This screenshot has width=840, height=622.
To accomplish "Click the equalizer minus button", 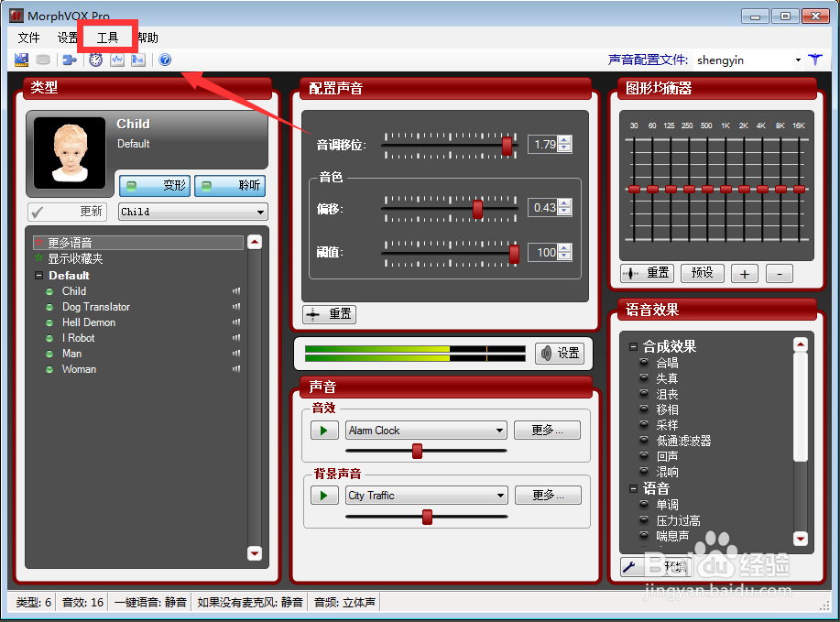I will [x=780, y=274].
